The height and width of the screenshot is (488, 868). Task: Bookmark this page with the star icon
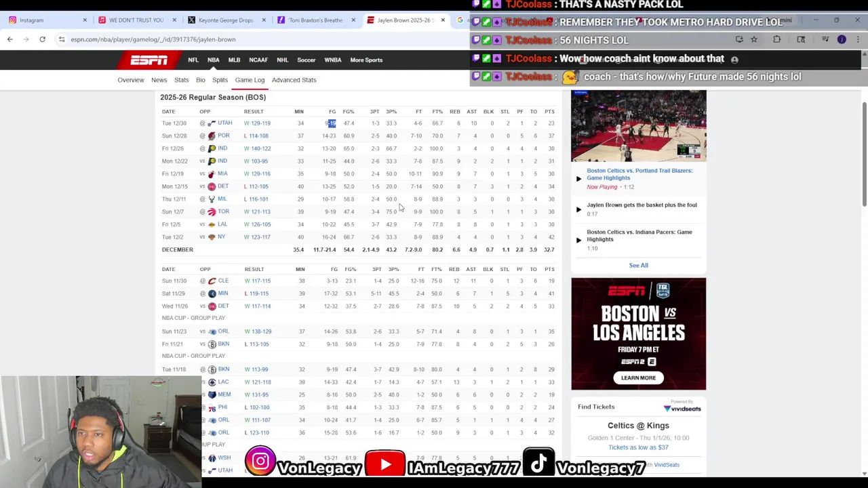point(754,39)
